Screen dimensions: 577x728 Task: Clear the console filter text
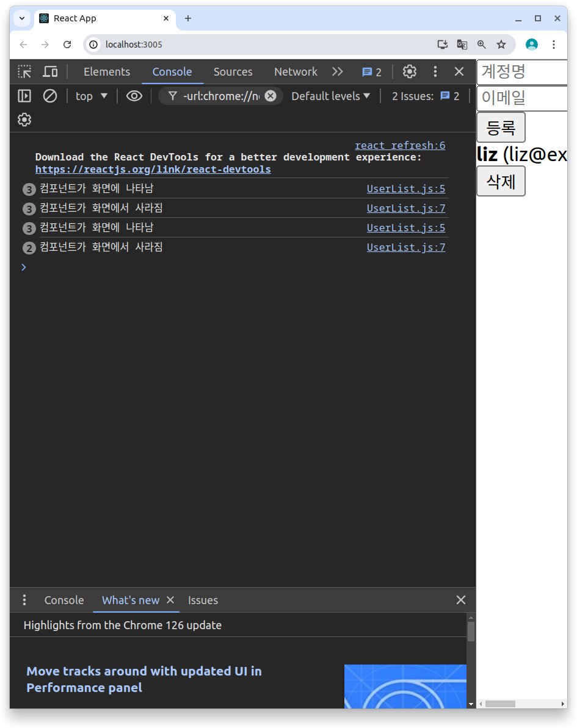coord(270,96)
